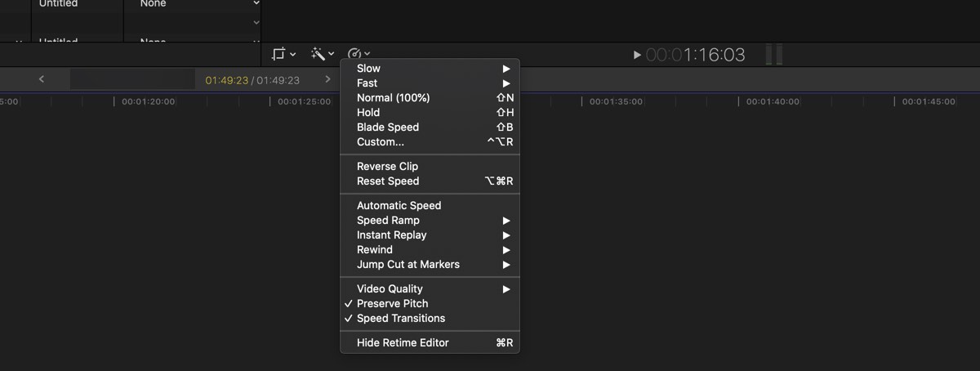Open the magic wand enhancements icon
The width and height of the screenshot is (980, 371).
[x=323, y=54]
